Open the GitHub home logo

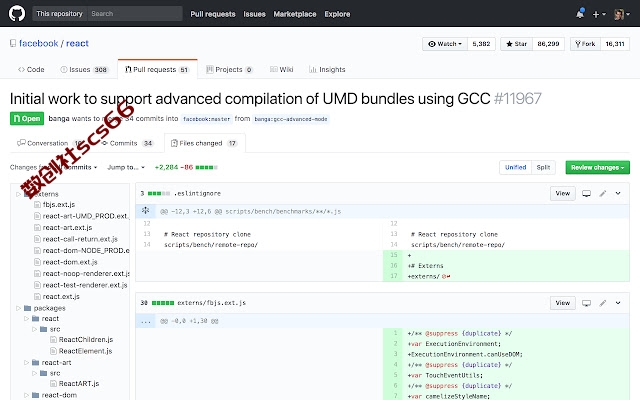17,13
